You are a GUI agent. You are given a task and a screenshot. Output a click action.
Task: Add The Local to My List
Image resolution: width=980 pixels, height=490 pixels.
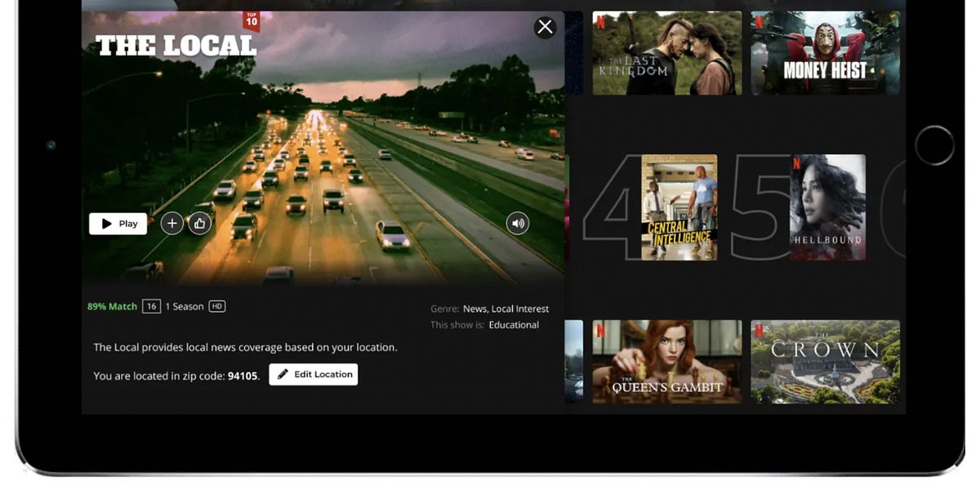pos(171,224)
